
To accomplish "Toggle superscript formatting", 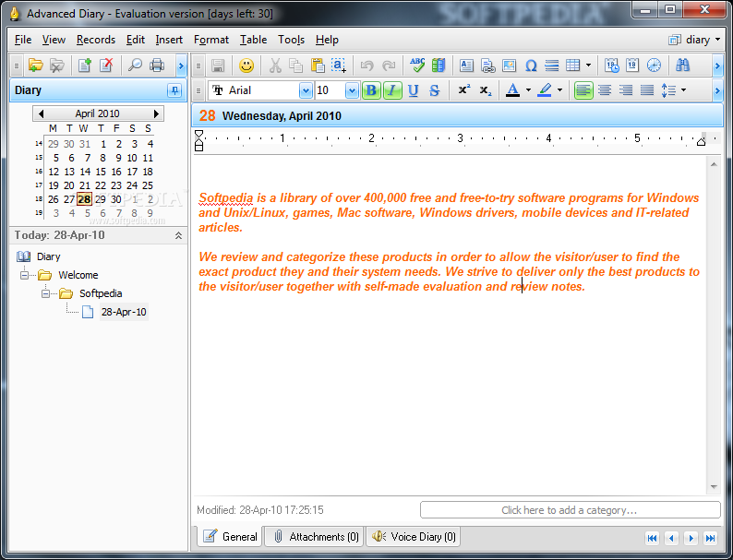I will click(x=463, y=90).
